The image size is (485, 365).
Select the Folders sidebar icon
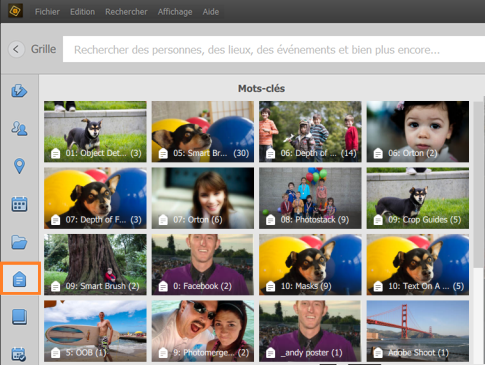click(x=19, y=242)
